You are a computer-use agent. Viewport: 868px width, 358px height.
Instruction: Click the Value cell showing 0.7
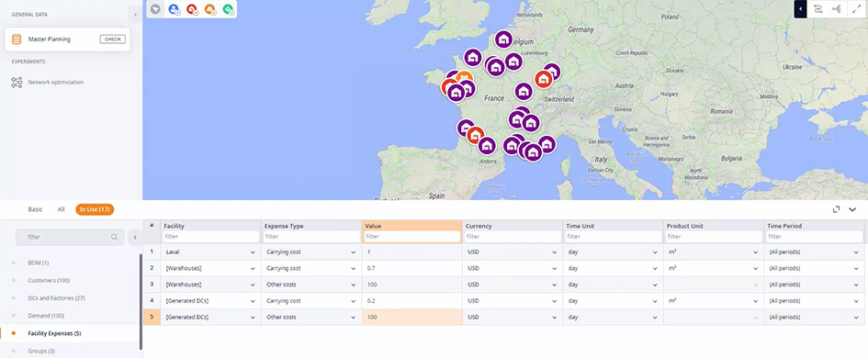tap(411, 268)
